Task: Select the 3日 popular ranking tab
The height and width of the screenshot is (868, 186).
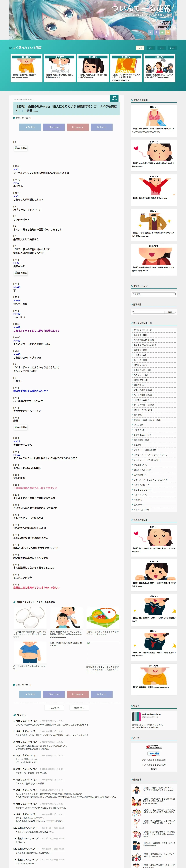Action: [x=151, y=48]
